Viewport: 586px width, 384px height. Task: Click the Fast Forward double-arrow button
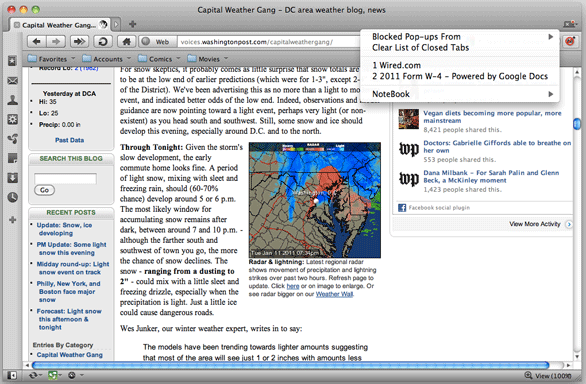[x=79, y=42]
